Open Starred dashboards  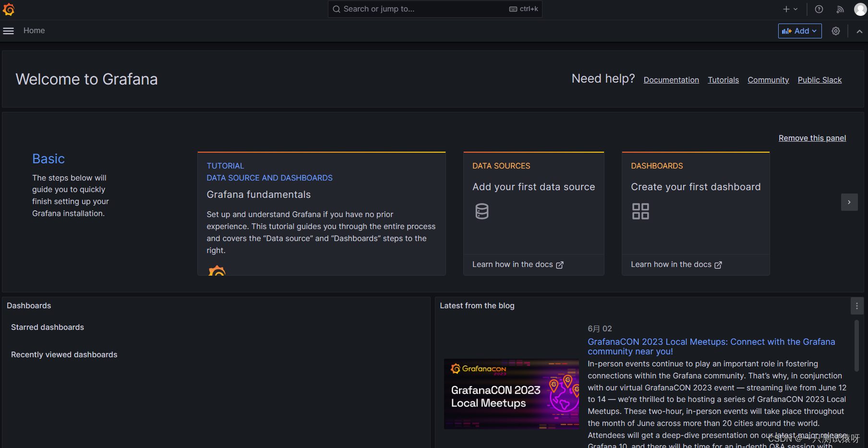click(x=47, y=327)
